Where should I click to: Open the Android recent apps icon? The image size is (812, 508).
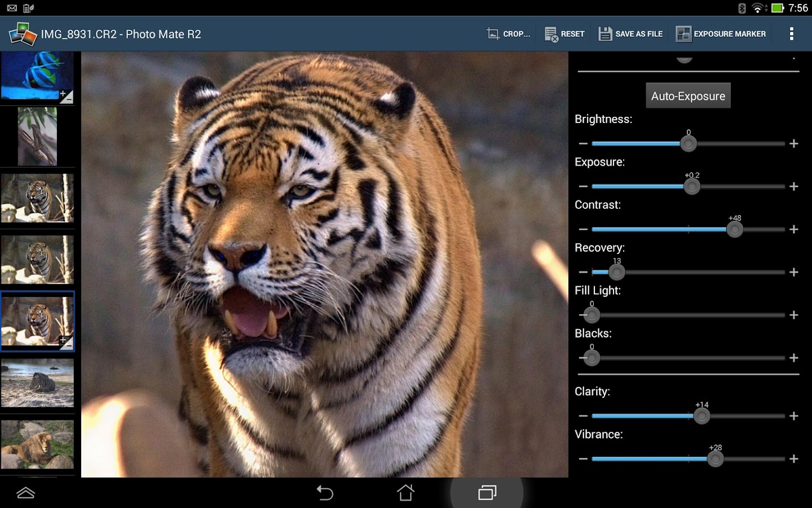pyautogui.click(x=487, y=493)
